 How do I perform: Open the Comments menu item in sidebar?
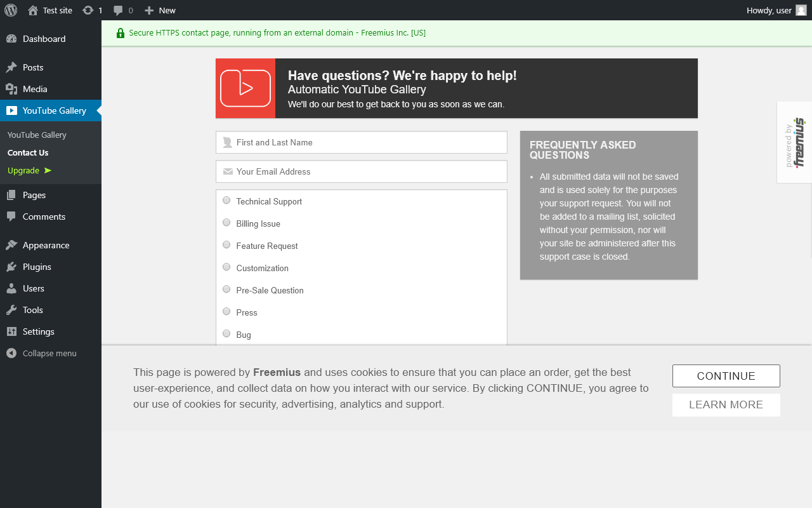click(x=51, y=217)
